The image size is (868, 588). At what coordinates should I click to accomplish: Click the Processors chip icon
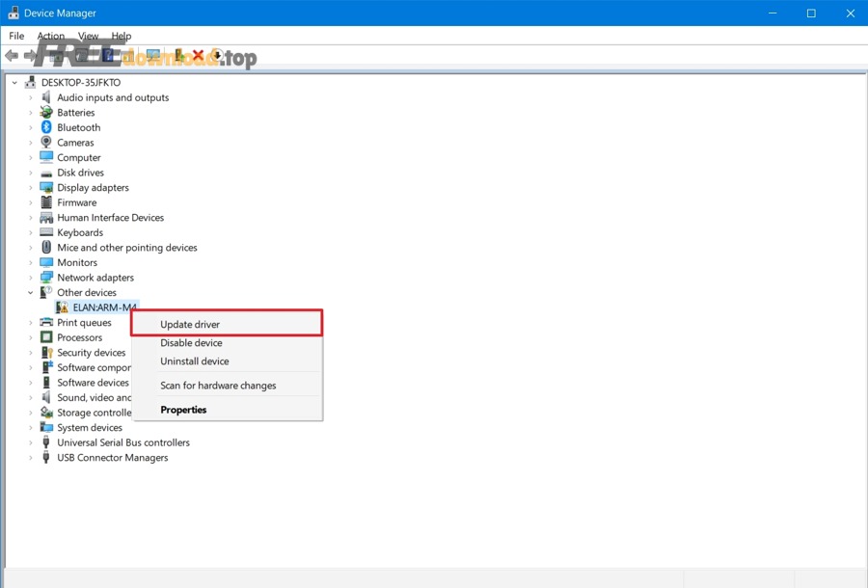[x=46, y=336]
